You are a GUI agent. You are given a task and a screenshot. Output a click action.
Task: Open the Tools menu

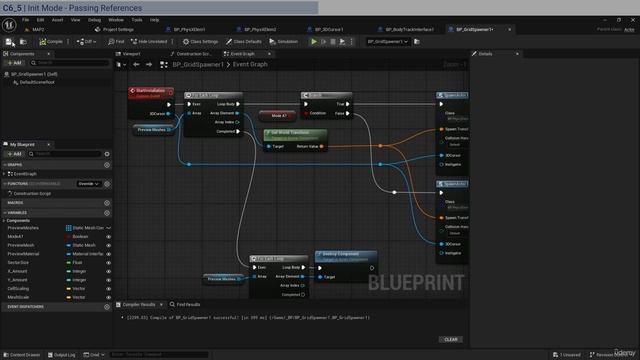[137, 20]
